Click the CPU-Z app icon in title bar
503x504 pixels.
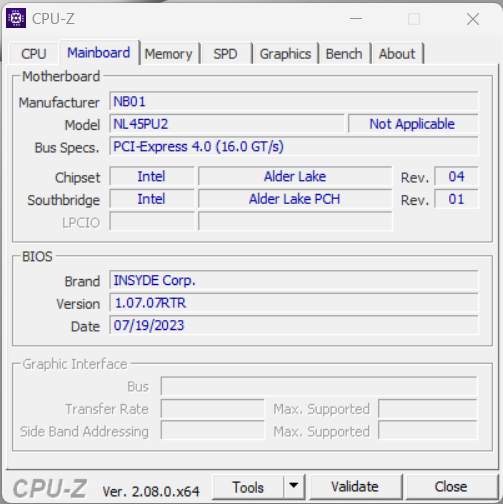coord(16,18)
